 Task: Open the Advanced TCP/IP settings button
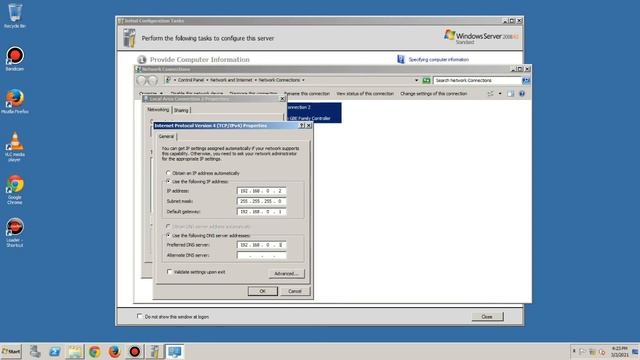286,273
